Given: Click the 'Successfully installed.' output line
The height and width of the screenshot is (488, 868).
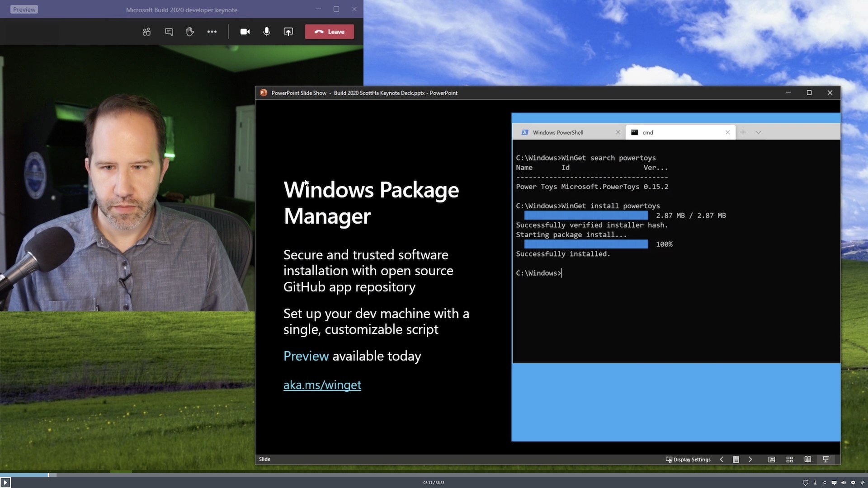Looking at the screenshot, I should (563, 254).
